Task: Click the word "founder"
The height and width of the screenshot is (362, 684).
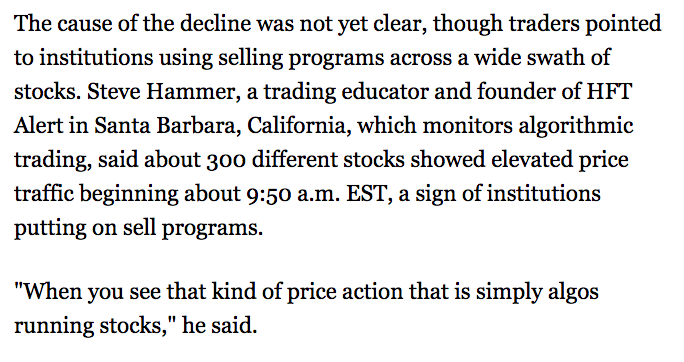Action: pyautogui.click(x=516, y=92)
